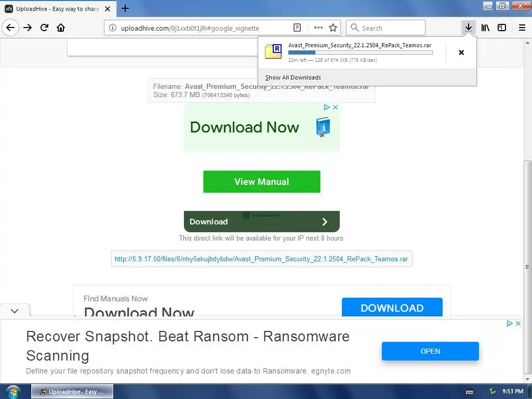Click the Download Now ad text
Viewport: 532px width, 399px height.
pos(245,127)
